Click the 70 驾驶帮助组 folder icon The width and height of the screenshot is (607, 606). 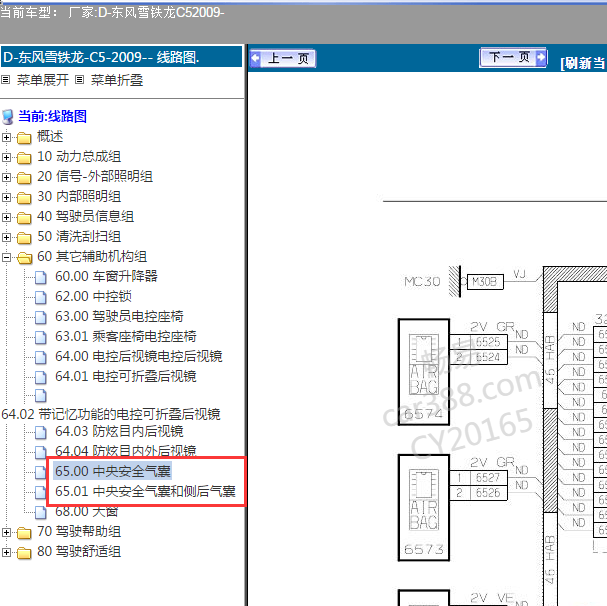pyautogui.click(x=24, y=533)
